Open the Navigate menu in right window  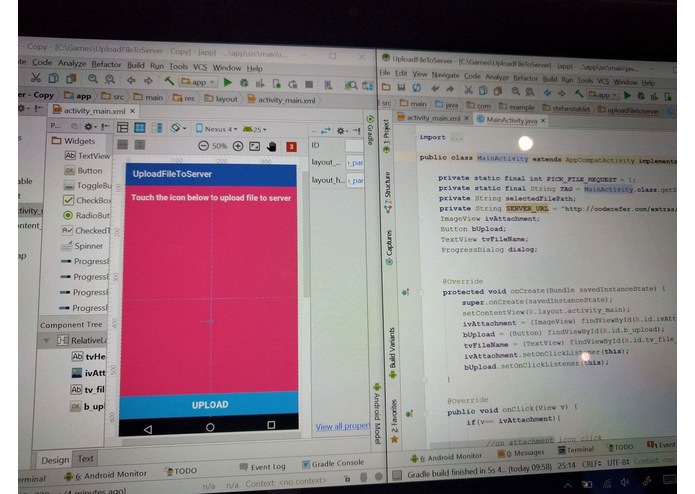(445, 75)
